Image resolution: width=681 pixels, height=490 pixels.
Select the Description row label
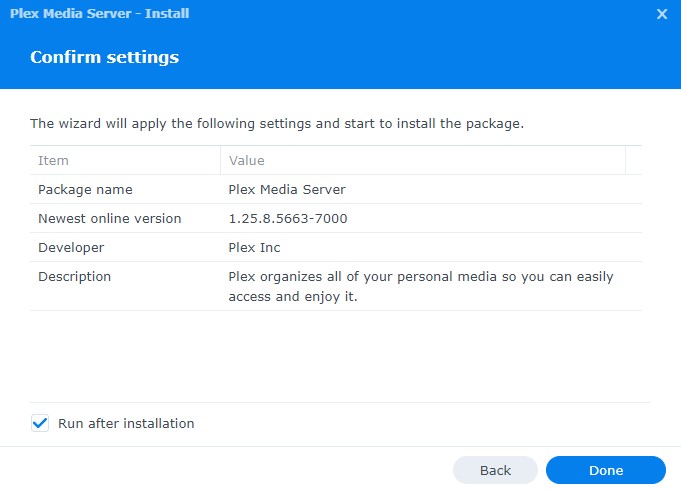point(74,277)
